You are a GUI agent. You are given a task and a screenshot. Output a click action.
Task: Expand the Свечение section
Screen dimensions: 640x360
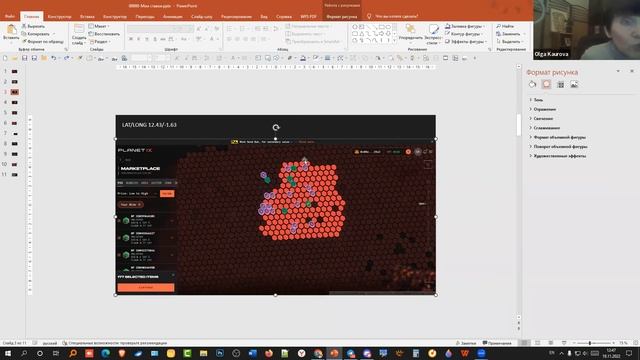[x=541, y=119]
